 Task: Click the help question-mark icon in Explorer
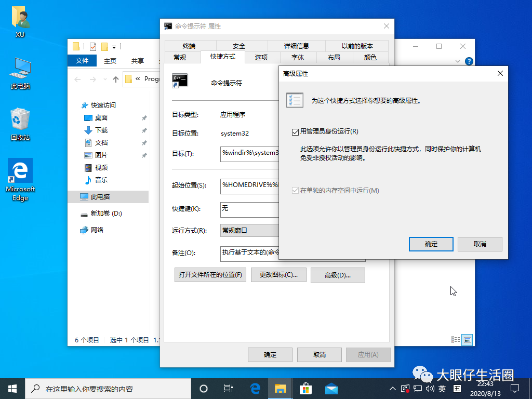[x=468, y=61]
